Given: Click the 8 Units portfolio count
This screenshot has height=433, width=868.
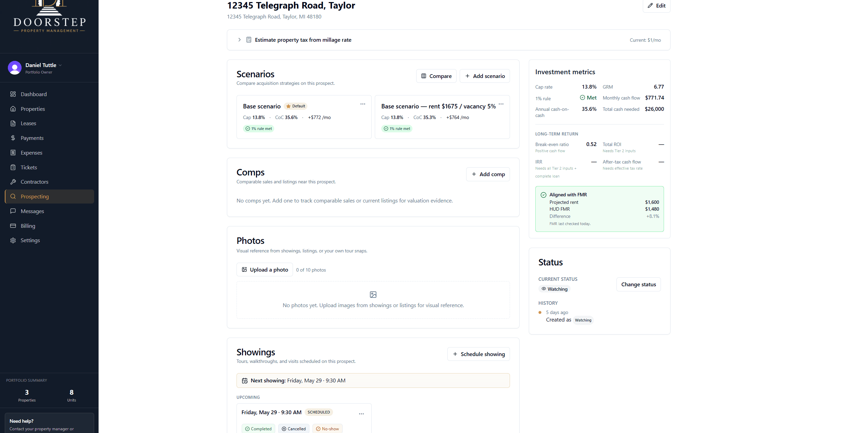Looking at the screenshot, I should click(72, 395).
